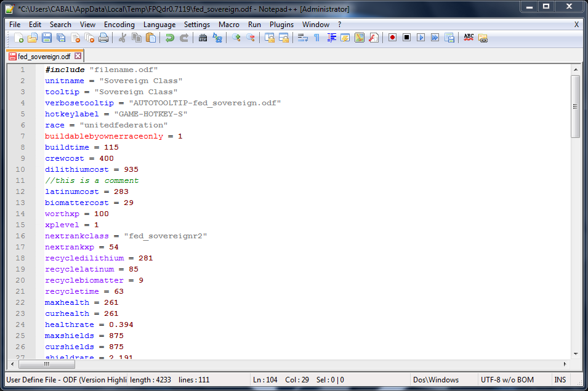Click the vertical scrollbar up arrow
Image resolution: width=588 pixels, height=391 pixels.
pyautogui.click(x=576, y=70)
